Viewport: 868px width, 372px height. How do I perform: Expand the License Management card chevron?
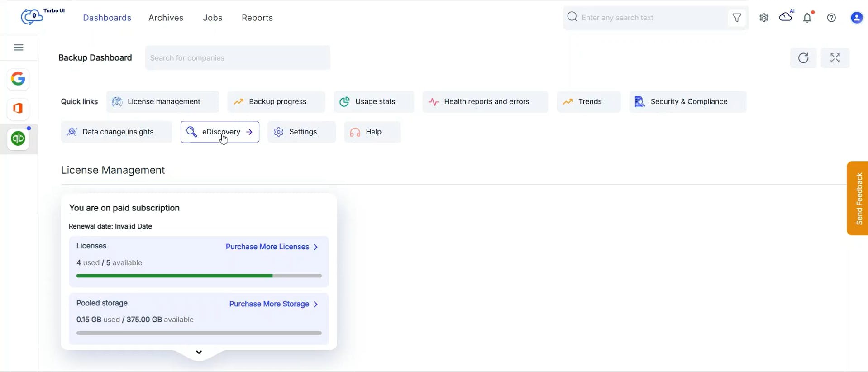[199, 352]
